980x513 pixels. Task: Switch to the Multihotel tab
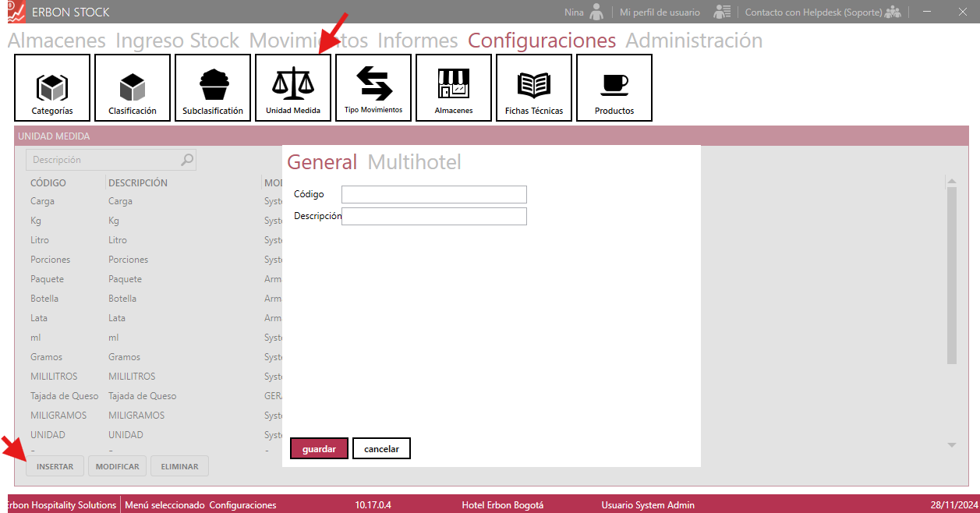click(x=414, y=162)
